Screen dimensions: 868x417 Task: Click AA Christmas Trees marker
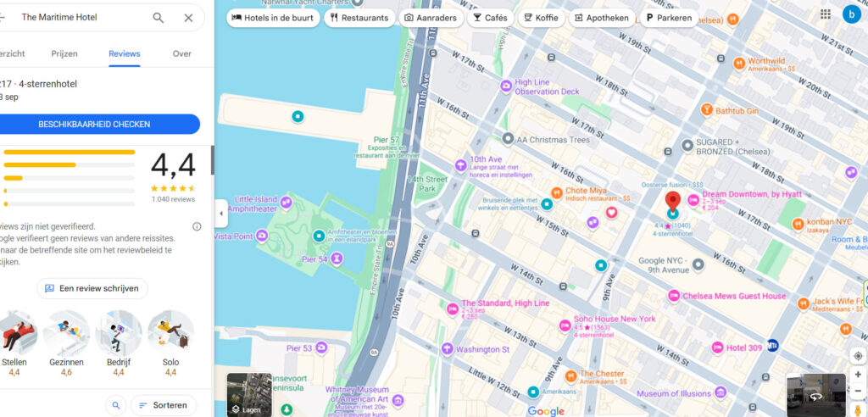(508, 139)
